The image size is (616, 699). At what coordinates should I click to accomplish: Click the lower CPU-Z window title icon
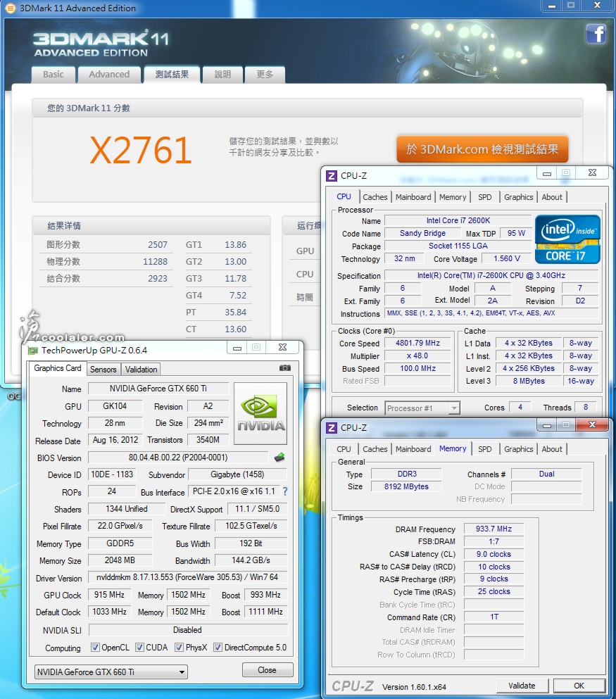pyautogui.click(x=332, y=428)
